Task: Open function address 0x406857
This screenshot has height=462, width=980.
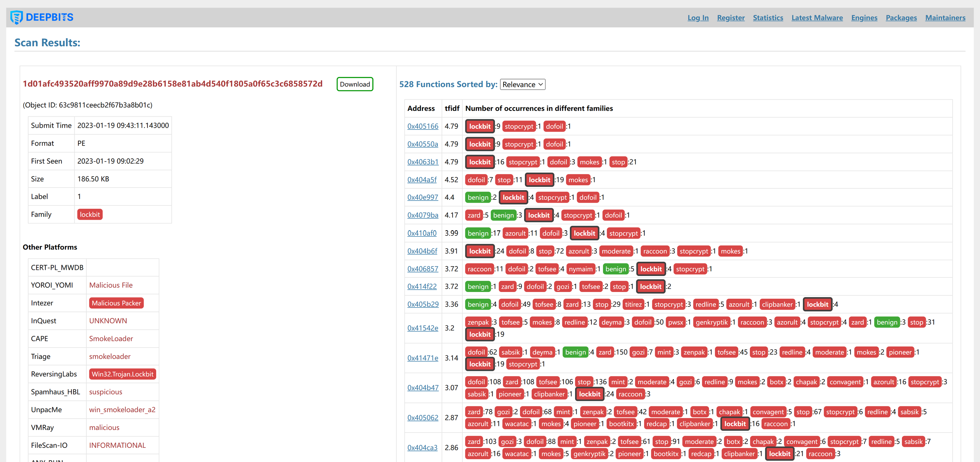Action: [423, 269]
